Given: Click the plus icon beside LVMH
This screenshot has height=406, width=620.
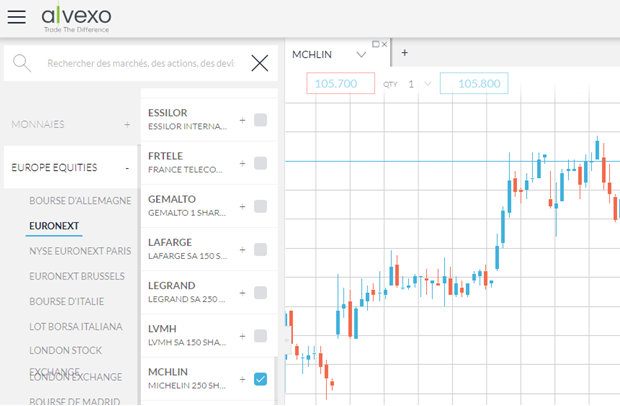Looking at the screenshot, I should (242, 336).
